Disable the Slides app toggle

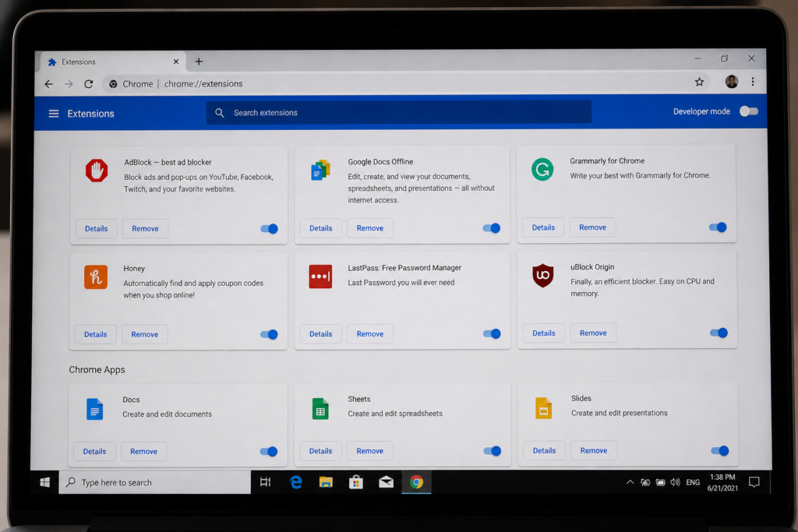[720, 451]
